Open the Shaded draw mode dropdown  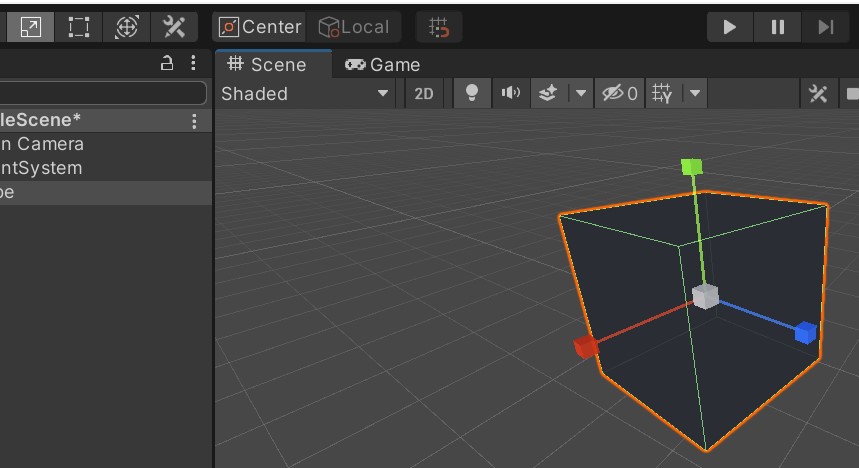(305, 94)
